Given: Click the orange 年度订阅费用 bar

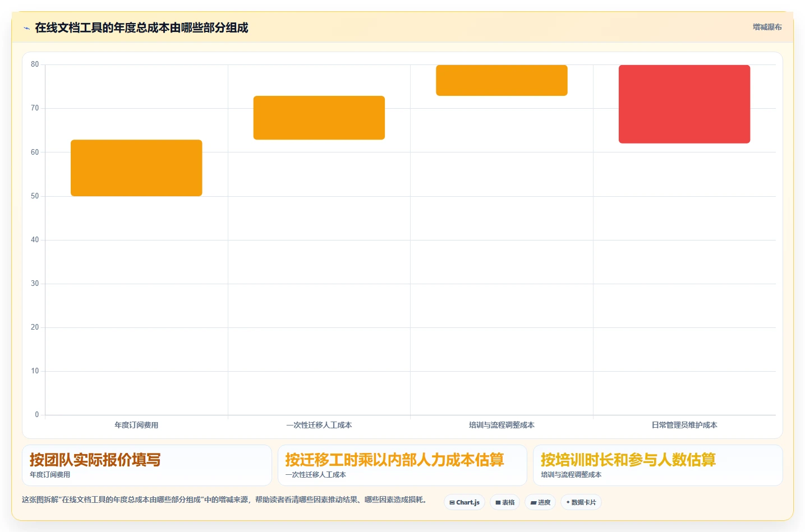Looking at the screenshot, I should click(x=136, y=168).
